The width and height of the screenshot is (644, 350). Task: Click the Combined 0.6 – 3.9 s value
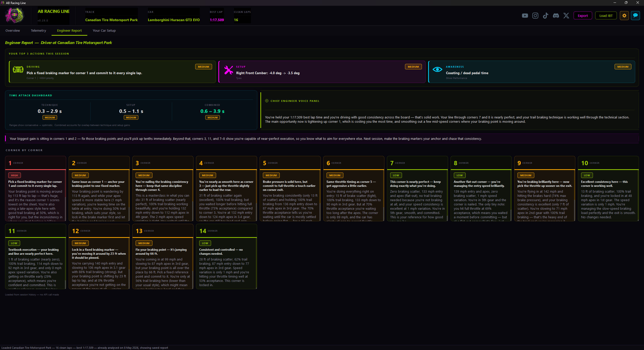[x=213, y=111]
